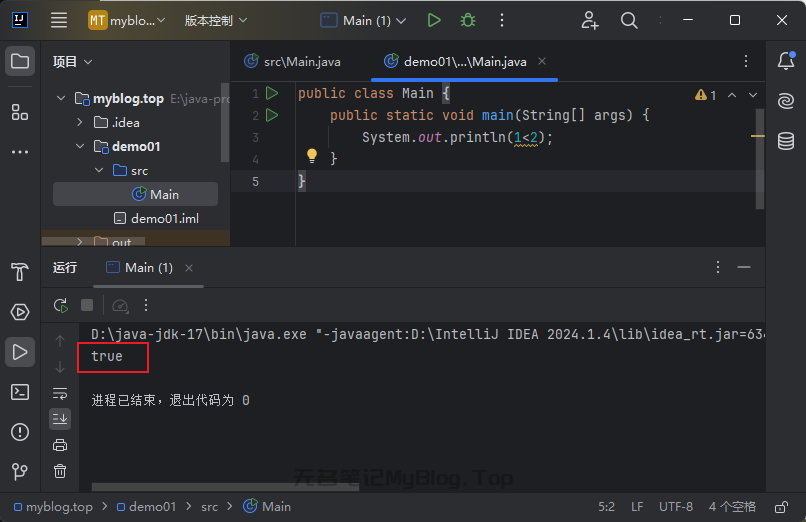806x522 pixels.
Task: Open editor tabs more options menu
Action: pyautogui.click(x=746, y=61)
